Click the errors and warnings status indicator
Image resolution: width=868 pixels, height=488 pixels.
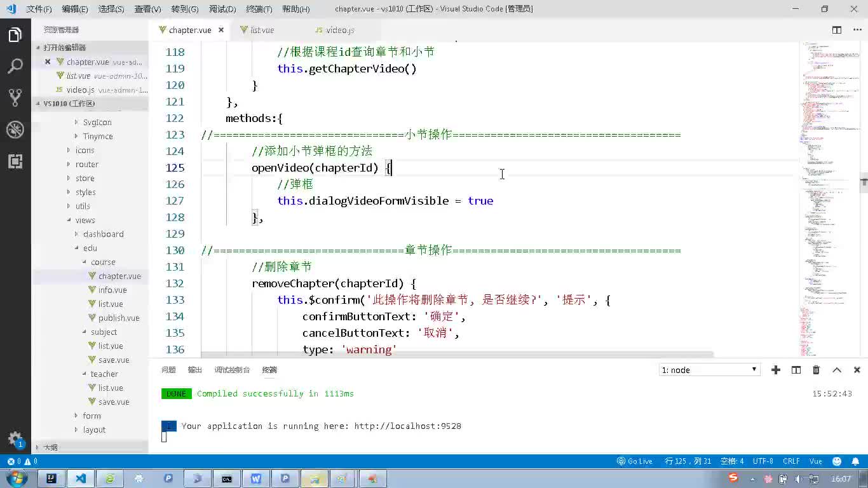22,461
